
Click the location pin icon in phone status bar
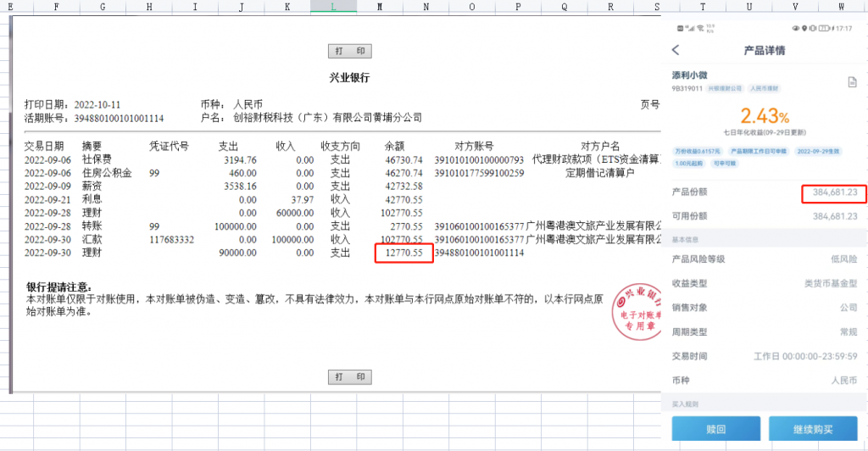804,28
